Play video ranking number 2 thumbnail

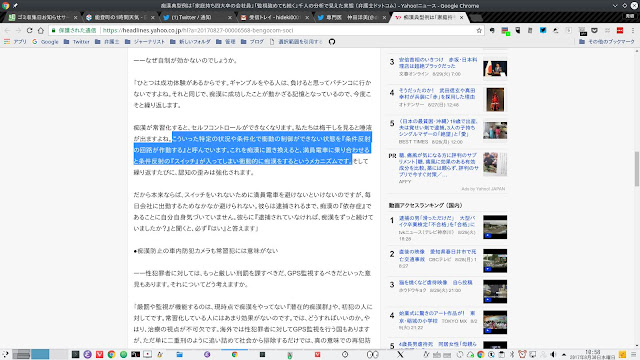coord(495,261)
